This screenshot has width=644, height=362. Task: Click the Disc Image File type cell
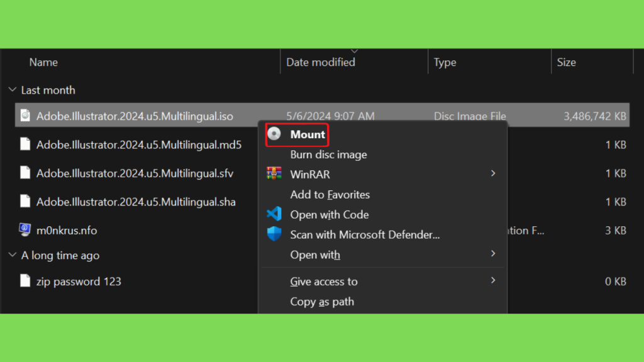pyautogui.click(x=470, y=116)
